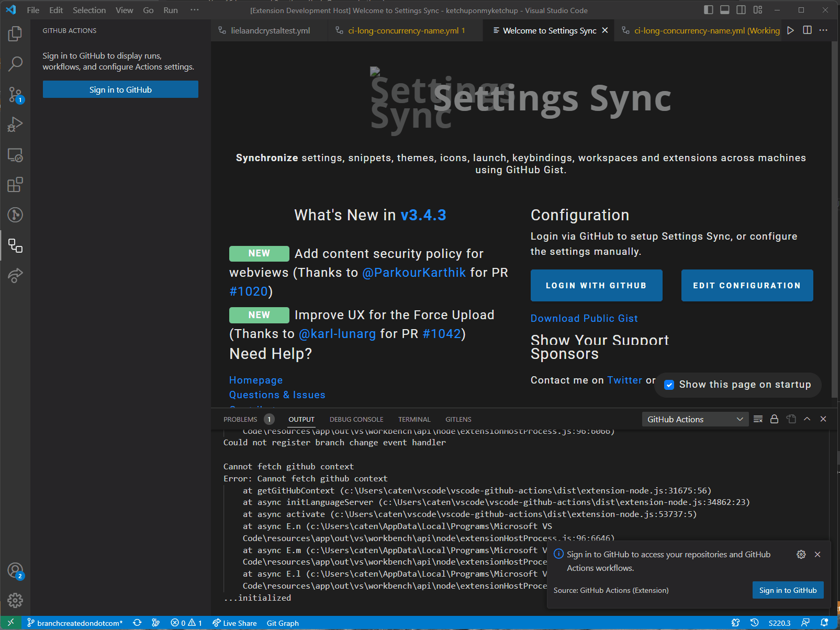Clear the Output panel

click(x=758, y=419)
